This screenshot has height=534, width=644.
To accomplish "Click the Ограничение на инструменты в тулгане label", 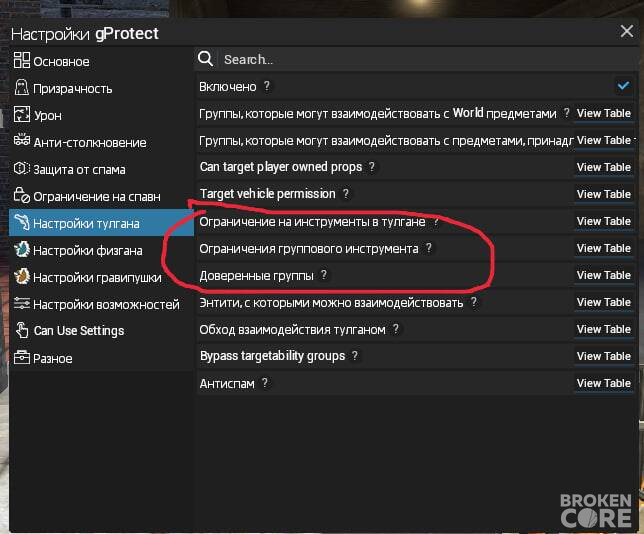I will [312, 222].
